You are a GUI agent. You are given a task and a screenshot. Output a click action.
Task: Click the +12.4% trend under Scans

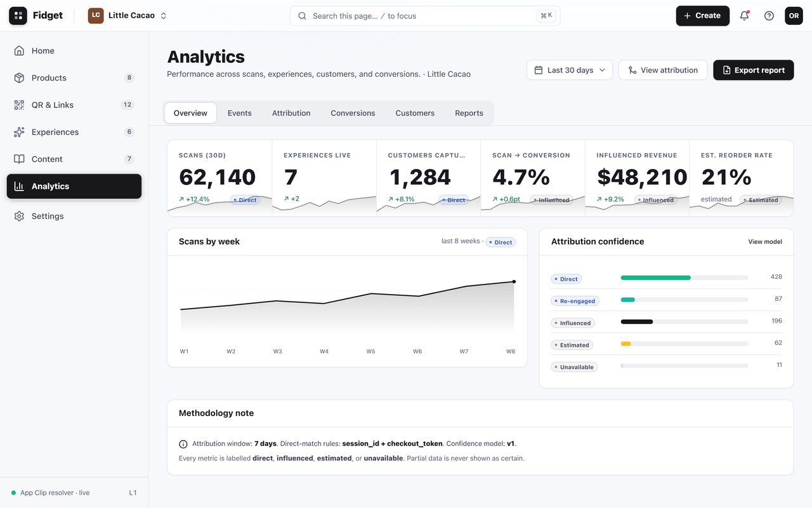[194, 199]
